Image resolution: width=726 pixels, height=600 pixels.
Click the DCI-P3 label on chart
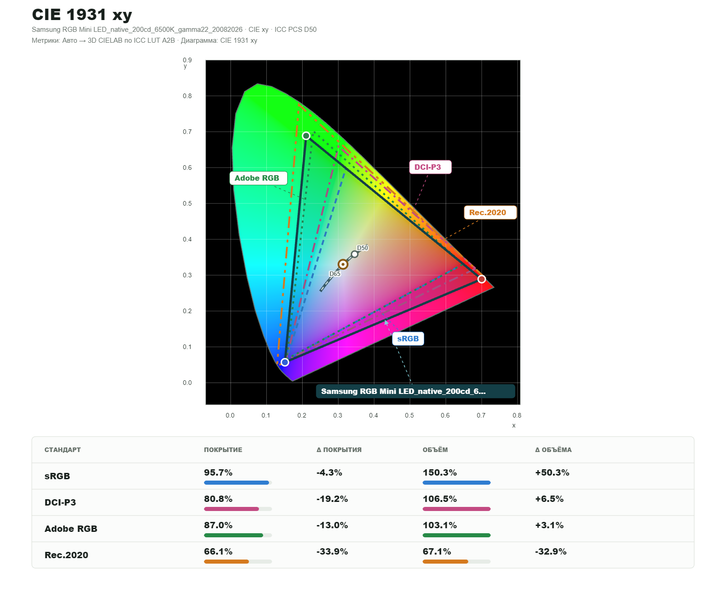430,167
